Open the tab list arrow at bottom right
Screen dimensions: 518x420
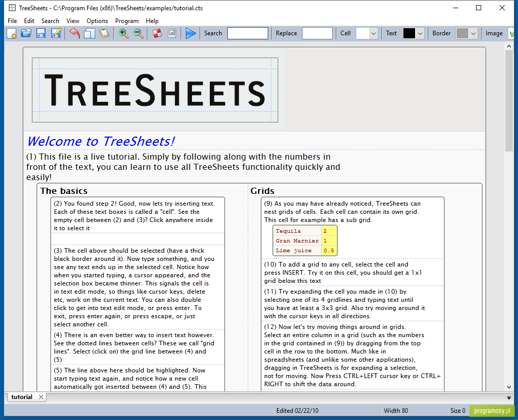(509, 398)
